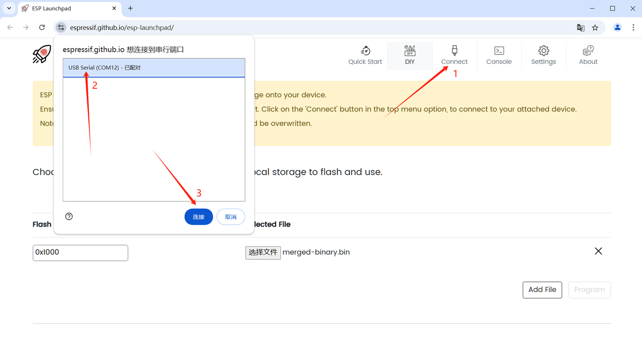Image resolution: width=642 pixels, height=364 pixels.
Task: Open the Console panel
Action: pos(499,55)
